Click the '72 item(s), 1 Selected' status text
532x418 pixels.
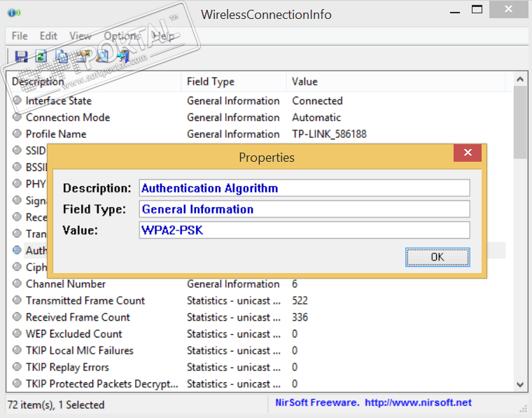click(x=56, y=405)
